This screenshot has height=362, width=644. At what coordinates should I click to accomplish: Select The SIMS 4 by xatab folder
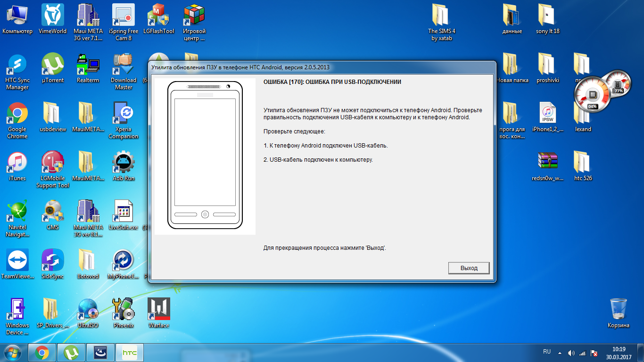click(441, 22)
